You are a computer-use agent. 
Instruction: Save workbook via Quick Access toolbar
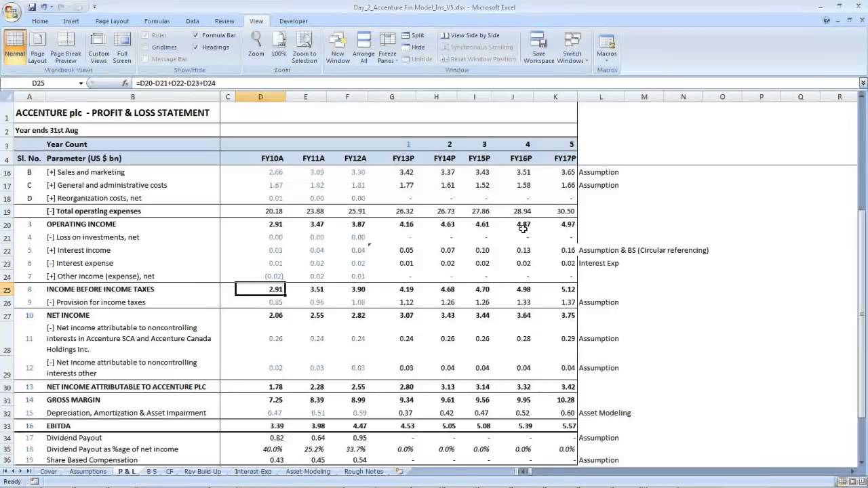pos(31,7)
